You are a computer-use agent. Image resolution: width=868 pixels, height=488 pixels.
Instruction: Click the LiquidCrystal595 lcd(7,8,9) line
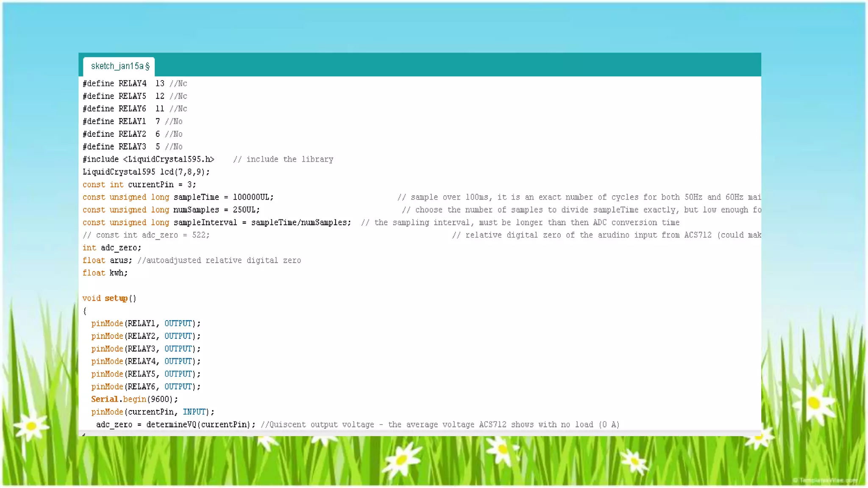146,172
